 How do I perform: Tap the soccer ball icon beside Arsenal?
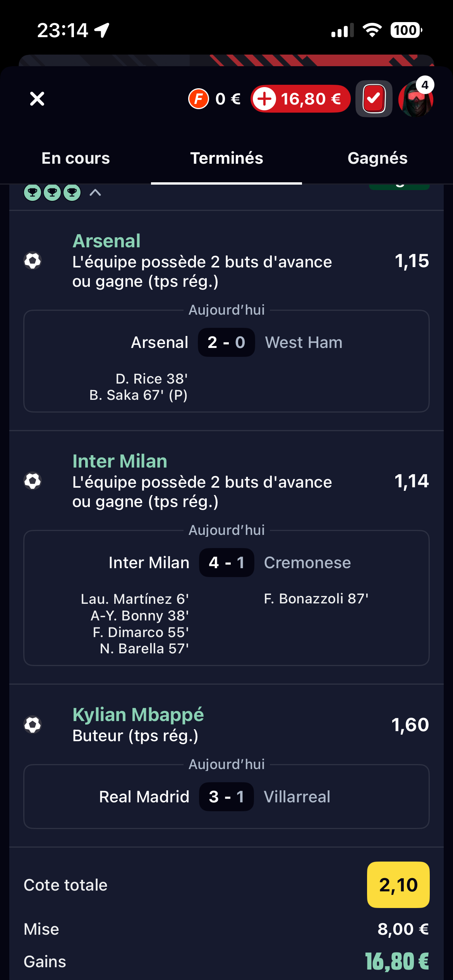point(33,261)
